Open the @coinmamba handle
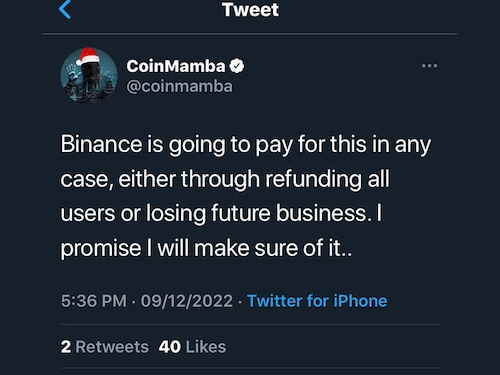The height and width of the screenshot is (375, 500). [179, 87]
